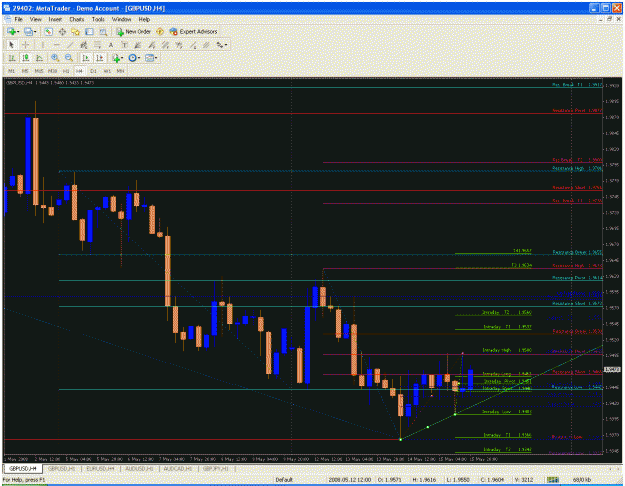This screenshot has height=486, width=625.
Task: Switch to the AUDUSD,H1 chart tab
Action: point(139,469)
